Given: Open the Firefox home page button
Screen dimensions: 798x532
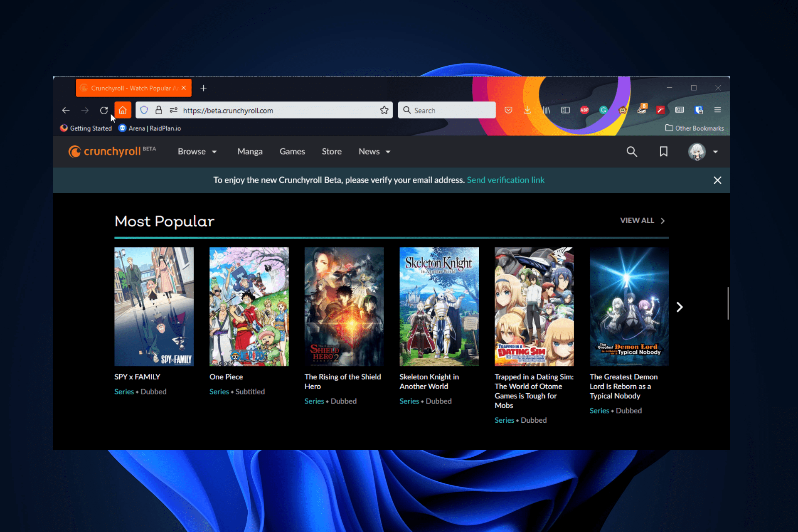Looking at the screenshot, I should coord(123,110).
